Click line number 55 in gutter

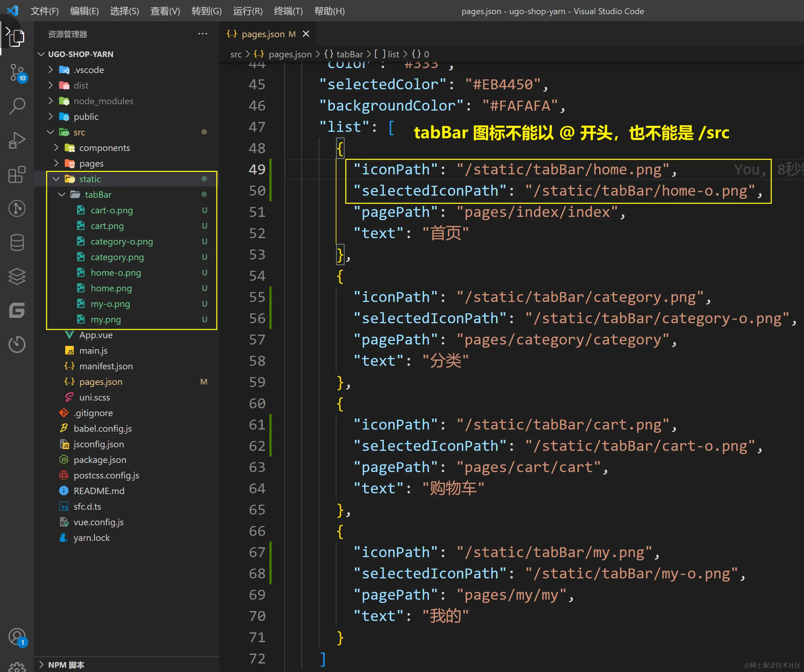pos(257,297)
